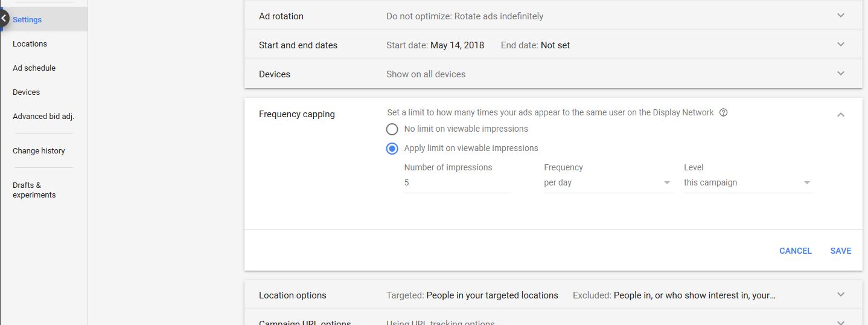868x325 pixels.
Task: Click the Number of impressions field
Action: tap(457, 183)
